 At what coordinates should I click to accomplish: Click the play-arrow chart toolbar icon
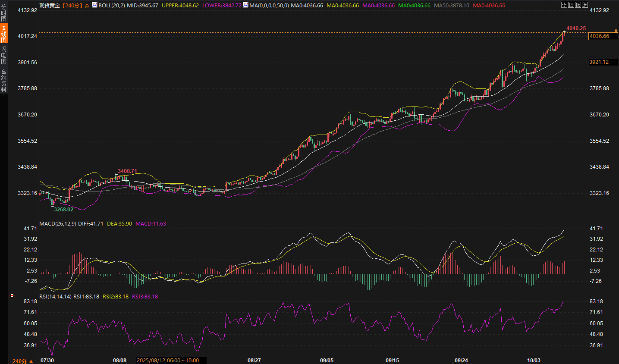click(x=578, y=5)
